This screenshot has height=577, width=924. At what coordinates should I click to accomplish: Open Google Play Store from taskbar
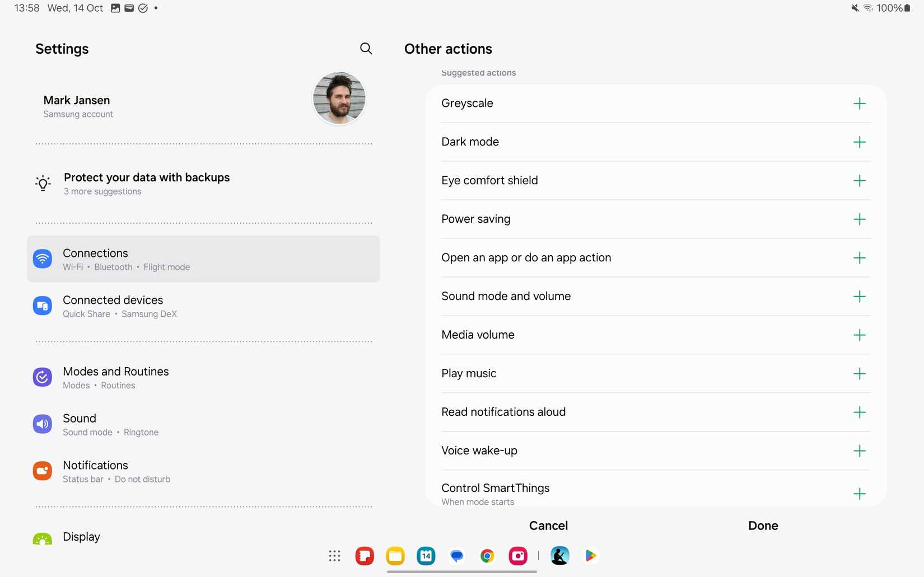(x=590, y=556)
